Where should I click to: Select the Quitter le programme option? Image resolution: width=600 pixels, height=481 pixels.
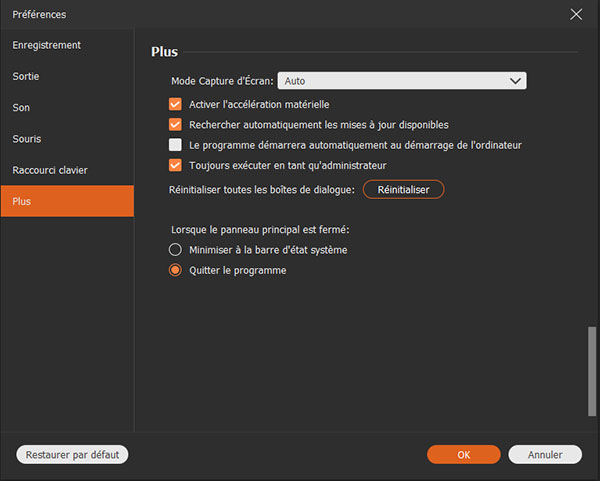click(175, 270)
